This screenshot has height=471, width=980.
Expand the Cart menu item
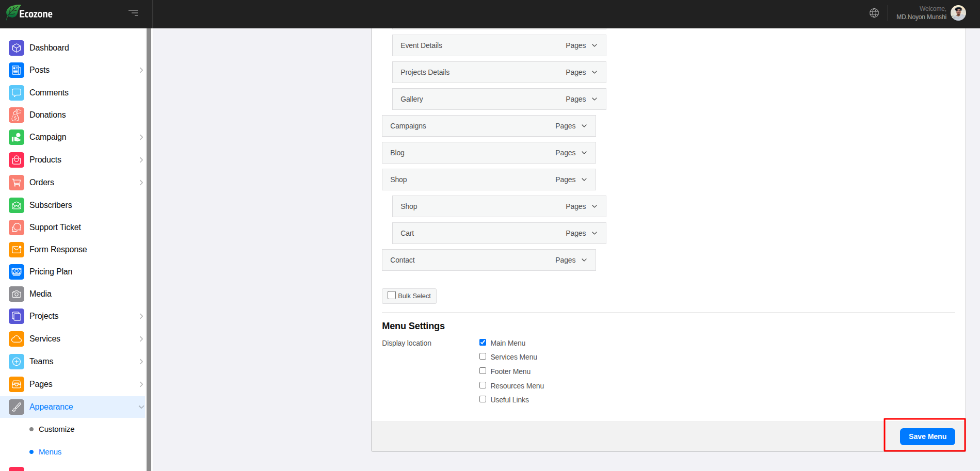(595, 233)
